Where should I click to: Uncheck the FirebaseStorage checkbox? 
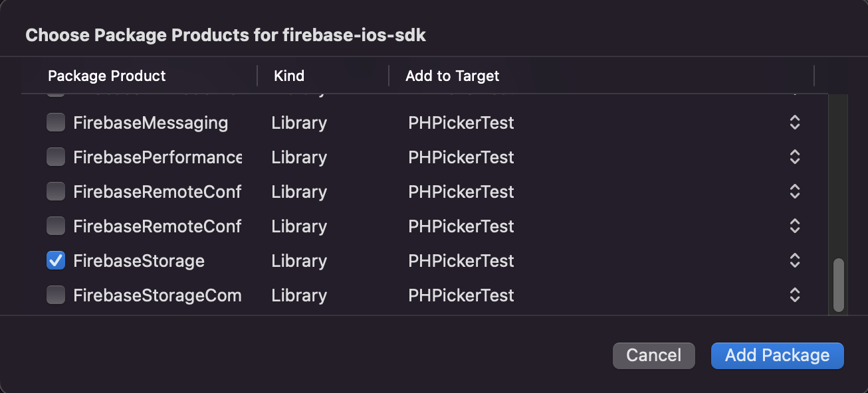pyautogui.click(x=56, y=261)
